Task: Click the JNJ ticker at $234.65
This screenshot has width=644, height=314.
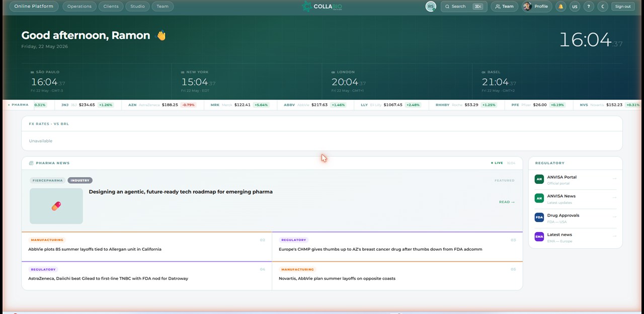Action: (88, 105)
